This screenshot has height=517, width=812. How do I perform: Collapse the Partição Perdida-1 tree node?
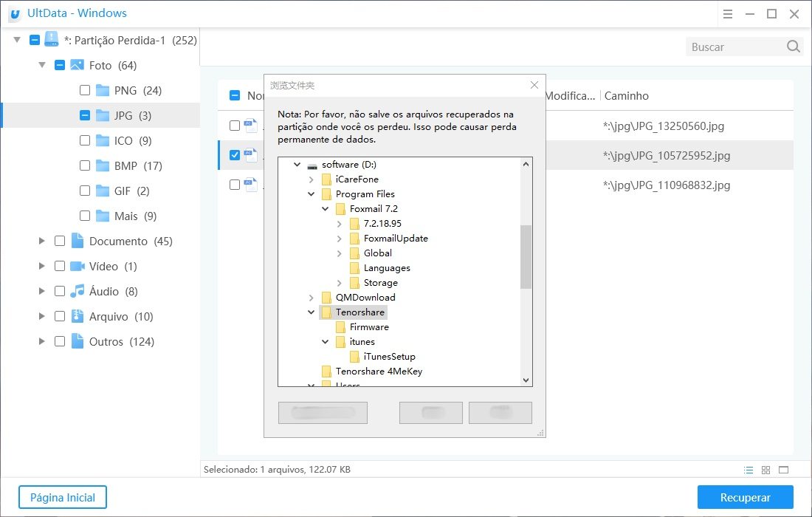tap(17, 40)
